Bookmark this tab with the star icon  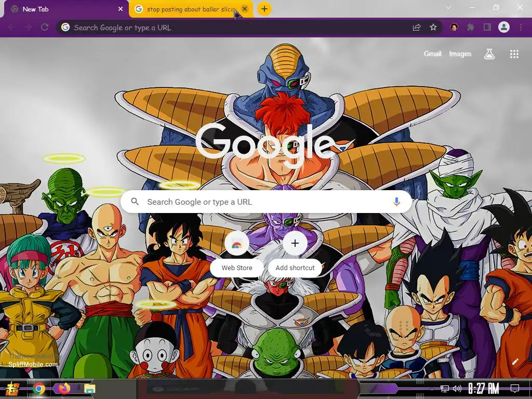(433, 28)
